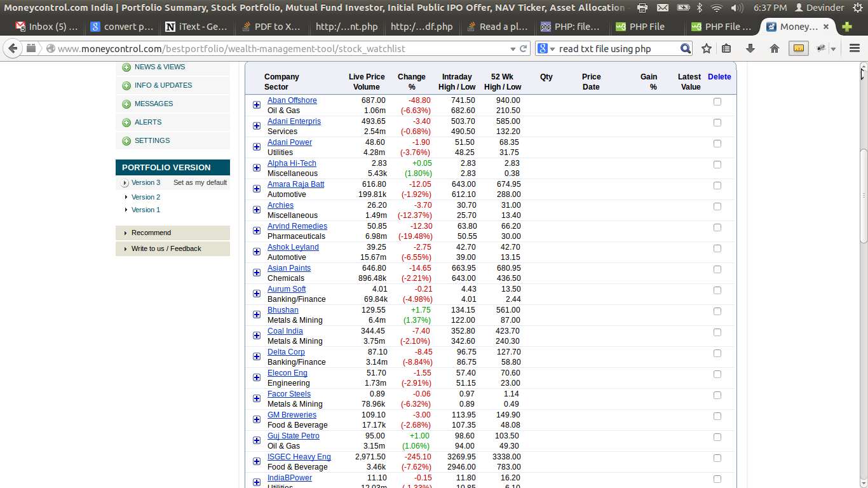Screen dimensions: 868x488
Task: Open the sound volume indicator
Action: coord(737,8)
